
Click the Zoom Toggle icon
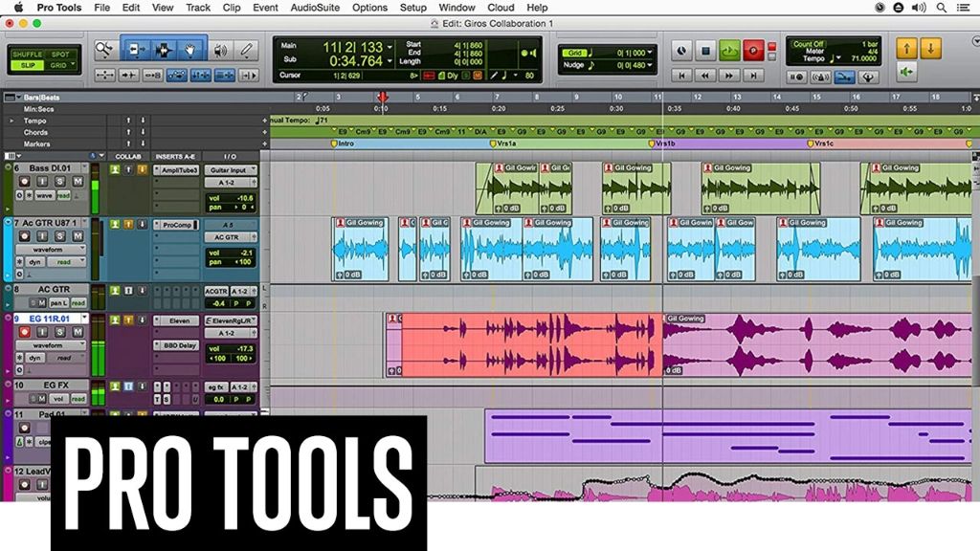coord(105,76)
